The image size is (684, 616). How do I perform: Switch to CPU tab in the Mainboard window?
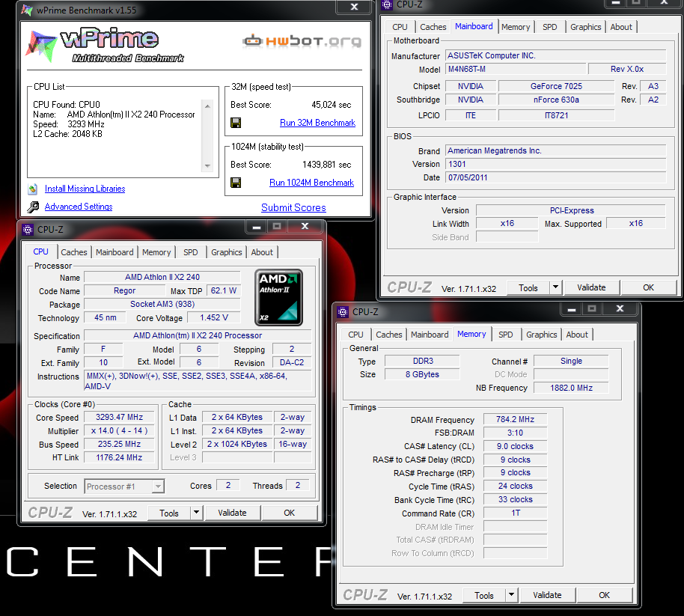point(400,27)
